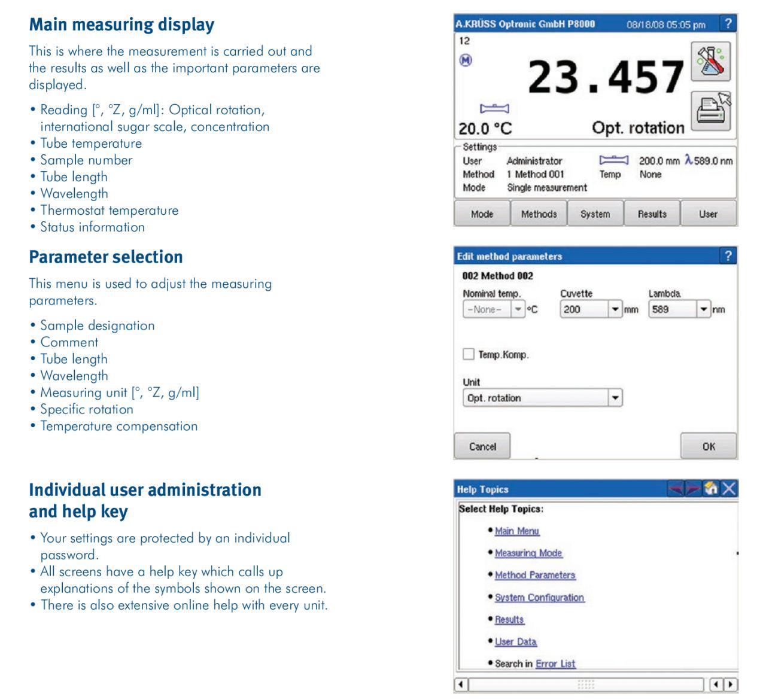The image size is (766, 700).
Task: Click the Help Topics horizontal scrollbar thumb
Action: tap(586, 684)
